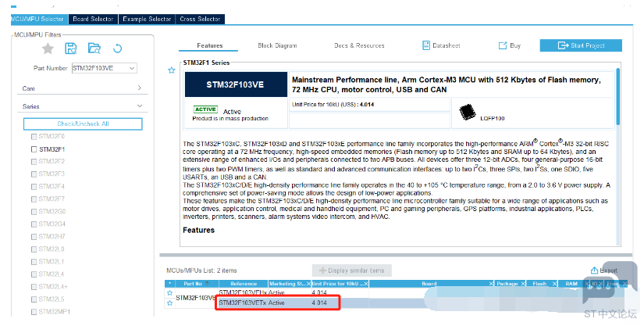Load a saved search folder icon
This screenshot has width=644, height=326.
pyautogui.click(x=94, y=48)
